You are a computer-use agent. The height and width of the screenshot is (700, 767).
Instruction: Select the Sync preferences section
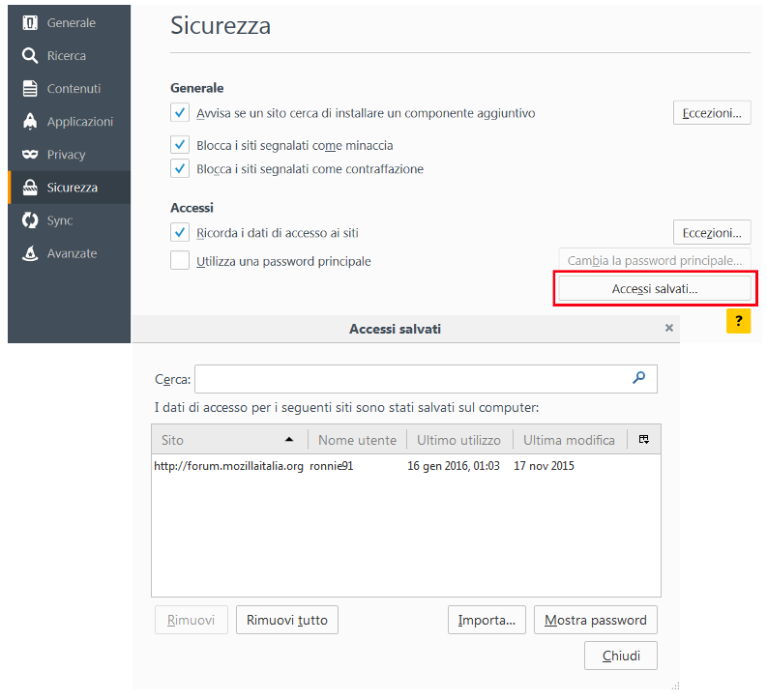tap(59, 220)
